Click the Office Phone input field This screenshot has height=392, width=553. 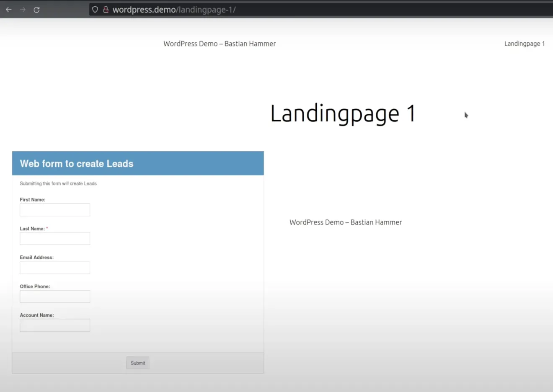[x=54, y=296]
